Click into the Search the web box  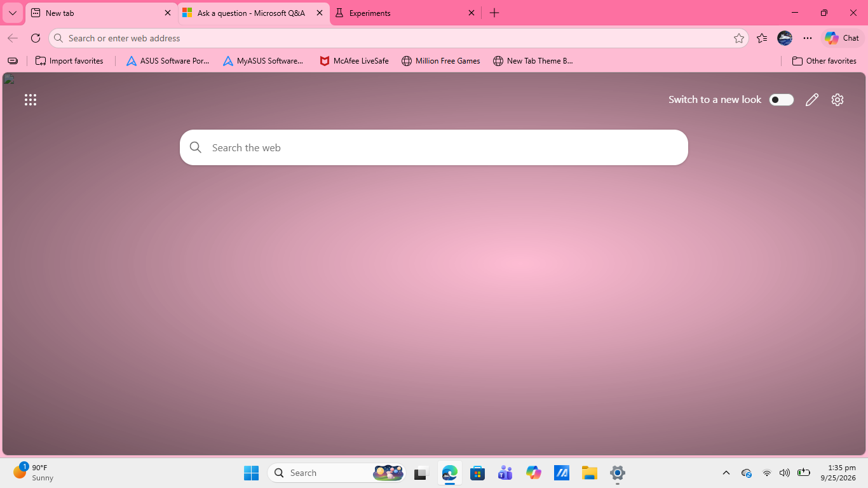(x=434, y=147)
